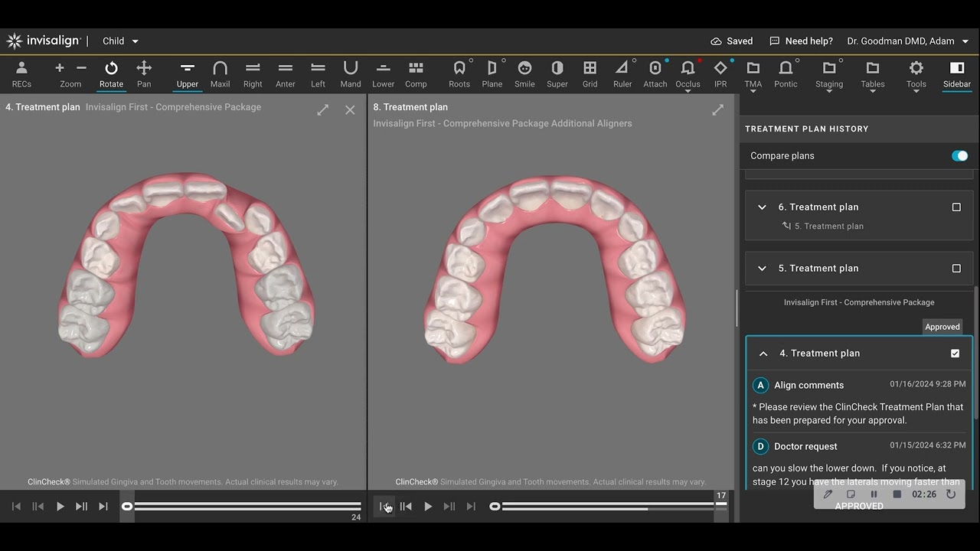Zoom out with the minus icon
Image resolution: width=980 pixels, height=551 pixels.
click(x=81, y=68)
